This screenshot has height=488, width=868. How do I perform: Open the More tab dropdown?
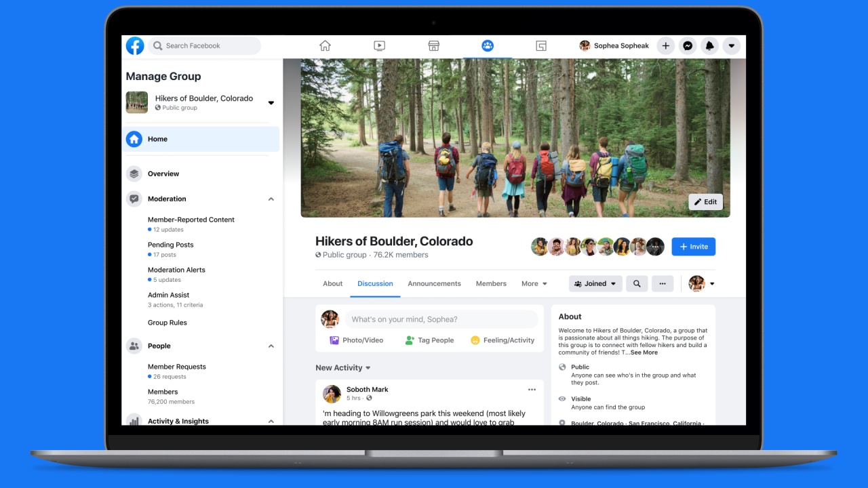tap(534, 283)
